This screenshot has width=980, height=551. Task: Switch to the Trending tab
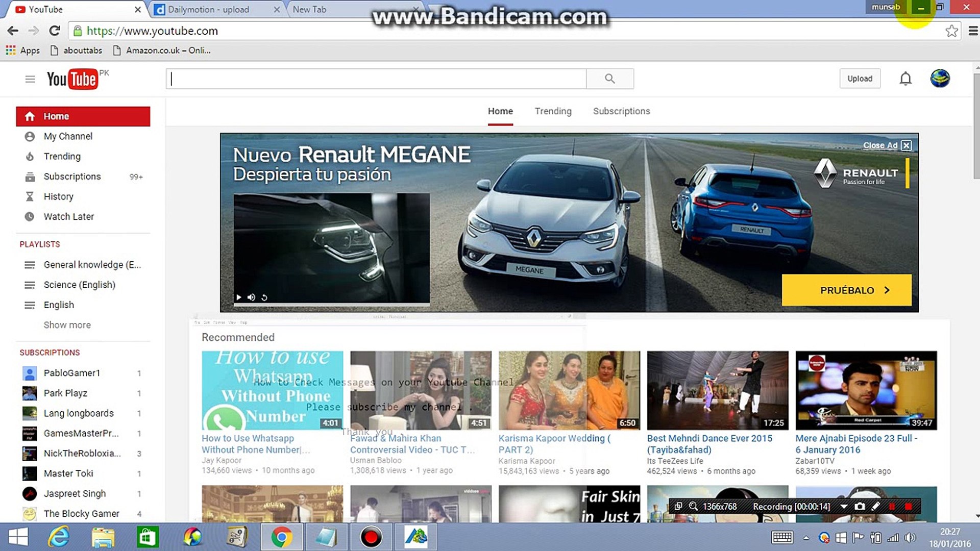(553, 111)
